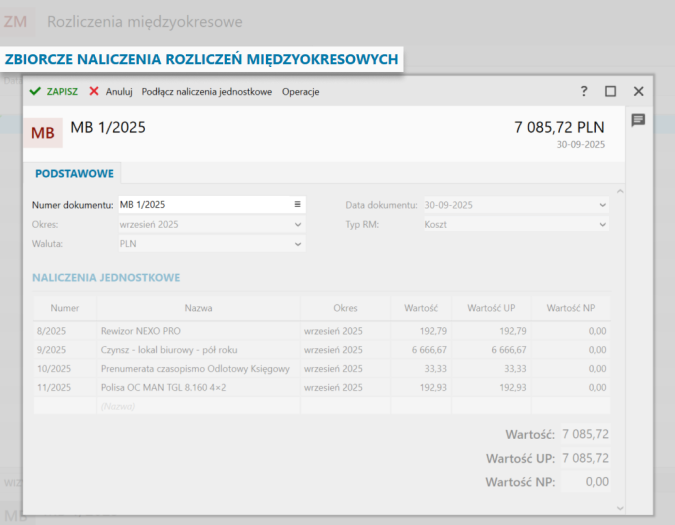Open the Typ RM dropdown
Screen dimensions: 675x525
click(601, 225)
